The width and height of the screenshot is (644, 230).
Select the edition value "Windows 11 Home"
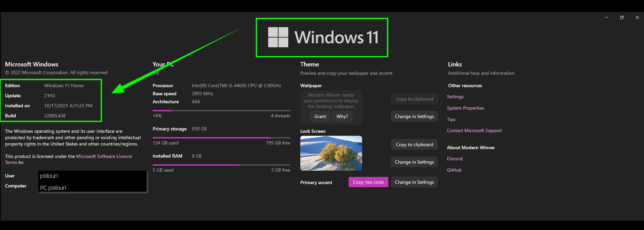[x=64, y=85]
